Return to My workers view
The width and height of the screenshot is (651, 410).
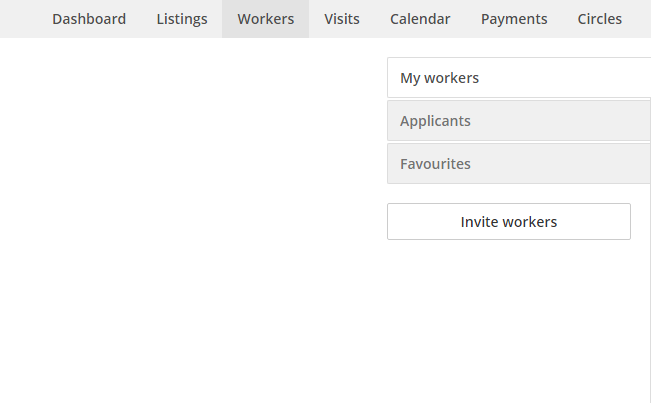pos(519,78)
